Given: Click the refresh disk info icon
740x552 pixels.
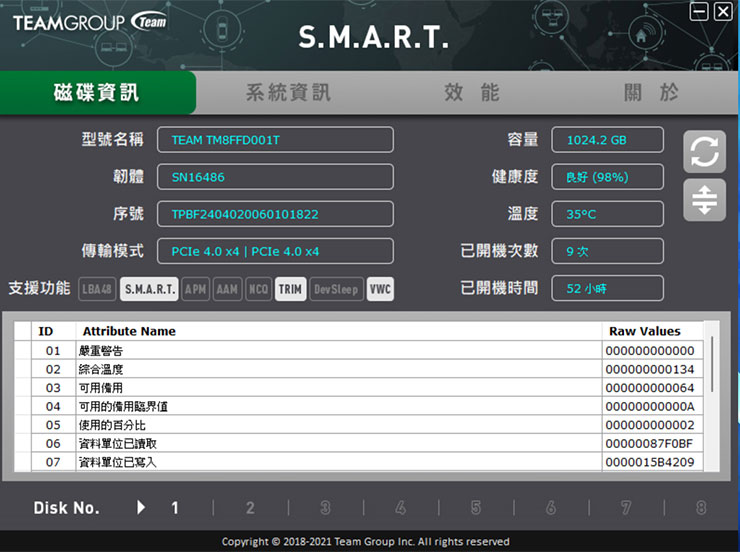Looking at the screenshot, I should [x=704, y=151].
